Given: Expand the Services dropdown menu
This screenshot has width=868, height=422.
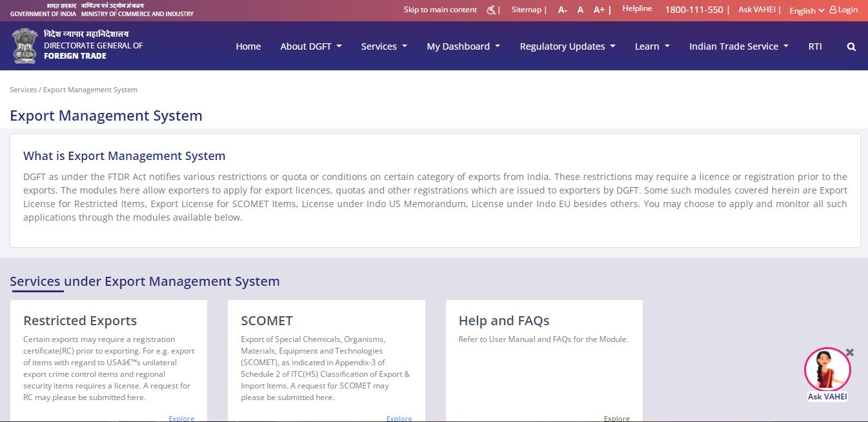Looking at the screenshot, I should pos(384,46).
